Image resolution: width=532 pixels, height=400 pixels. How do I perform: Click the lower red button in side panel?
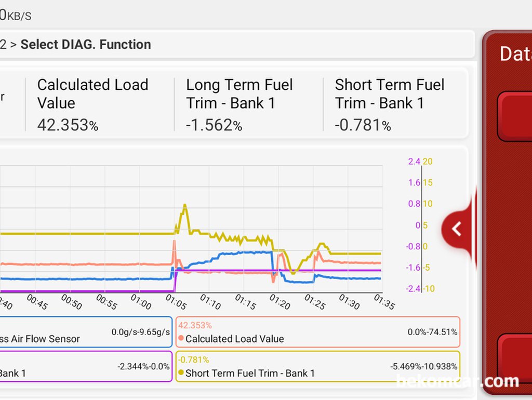tap(515, 358)
